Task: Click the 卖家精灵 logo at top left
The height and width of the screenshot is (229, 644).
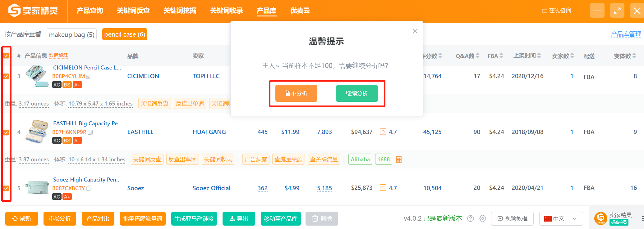Action: point(33,11)
